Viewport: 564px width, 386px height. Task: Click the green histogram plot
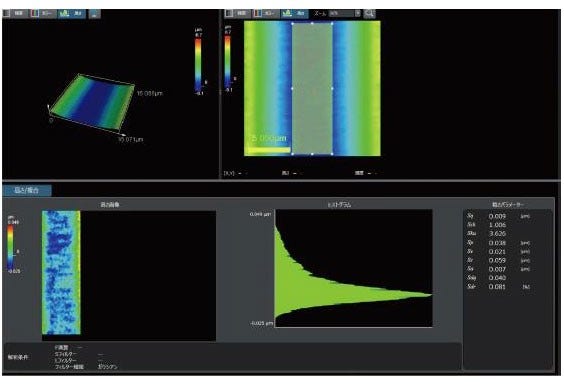pyautogui.click(x=353, y=268)
